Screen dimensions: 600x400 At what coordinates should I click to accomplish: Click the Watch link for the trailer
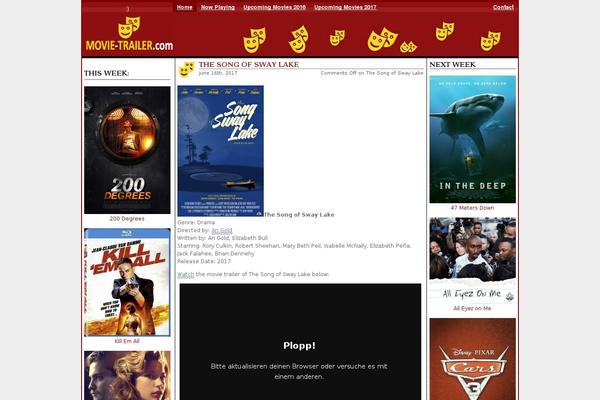186,274
